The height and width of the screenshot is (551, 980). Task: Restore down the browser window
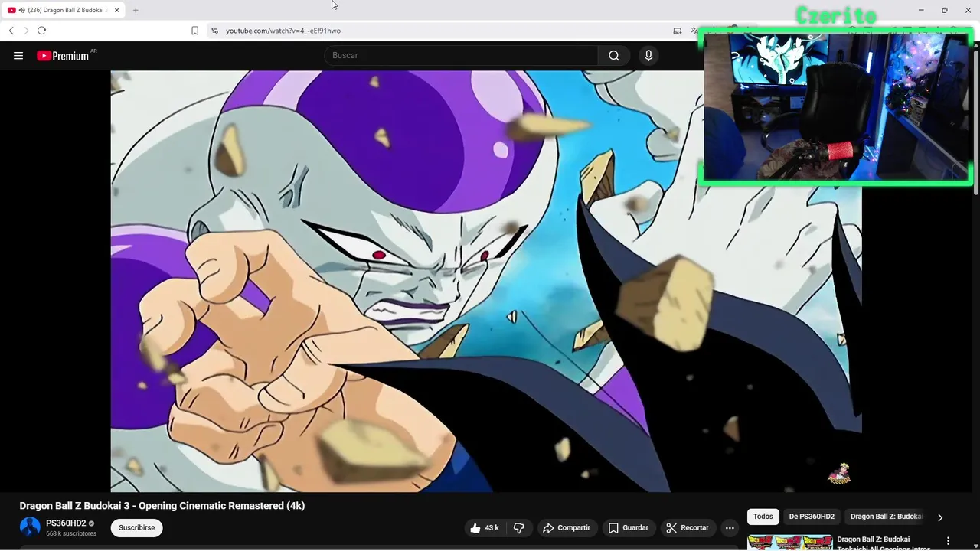click(944, 10)
